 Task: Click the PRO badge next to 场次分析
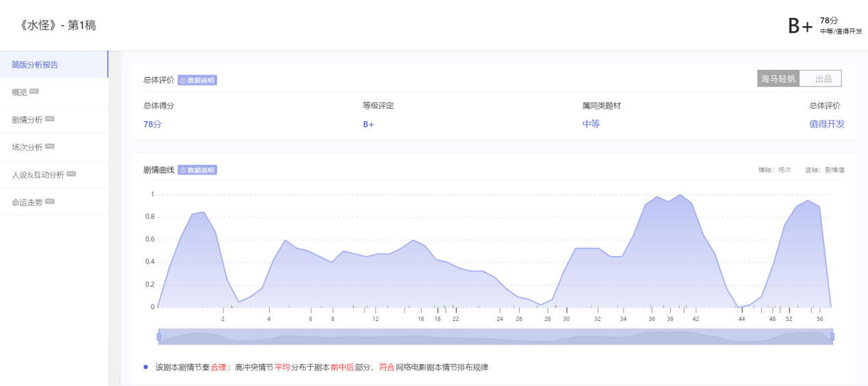point(49,146)
